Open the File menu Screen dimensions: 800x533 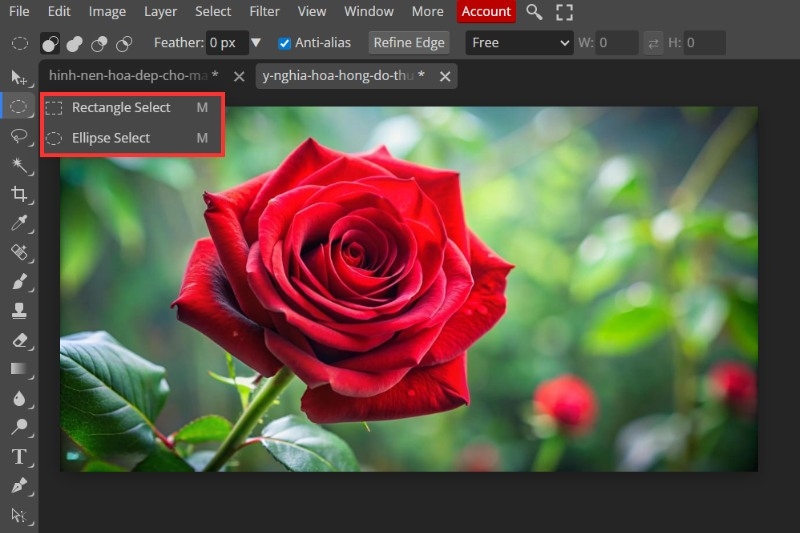(19, 11)
